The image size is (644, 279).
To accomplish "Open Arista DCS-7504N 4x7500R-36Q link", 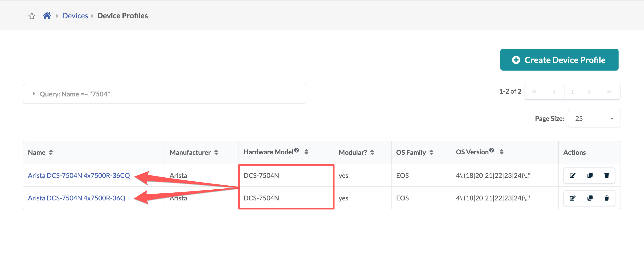I will pyautogui.click(x=77, y=198).
